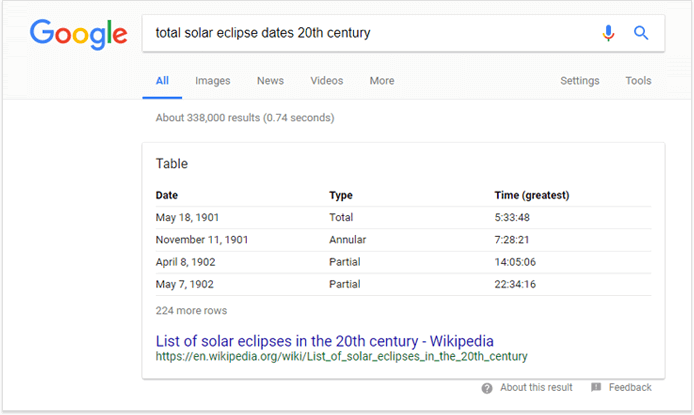Click 'Time (greatest)' column header

[x=532, y=196]
